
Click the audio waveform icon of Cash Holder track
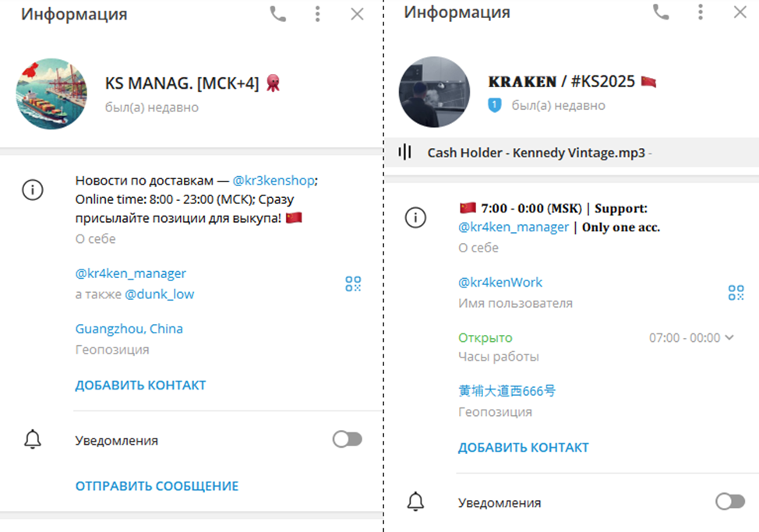tap(404, 153)
